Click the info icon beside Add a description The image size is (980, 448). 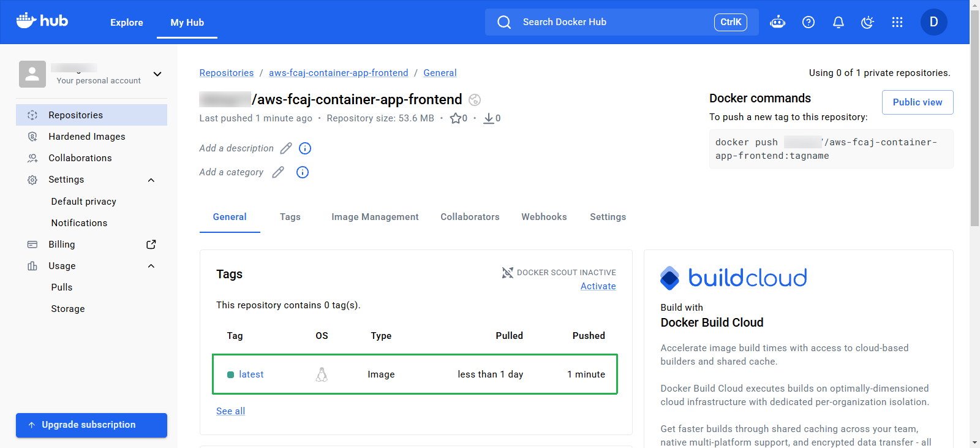(x=305, y=148)
